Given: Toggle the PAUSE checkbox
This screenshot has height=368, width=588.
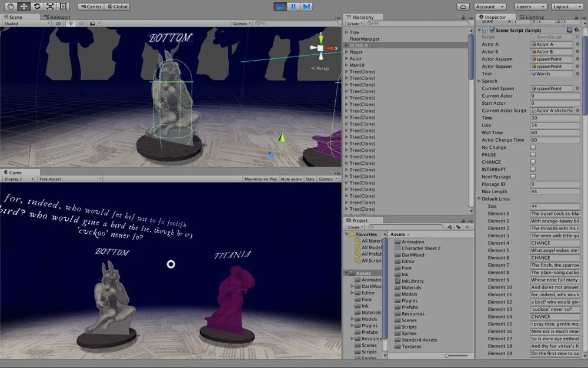Looking at the screenshot, I should (x=533, y=155).
